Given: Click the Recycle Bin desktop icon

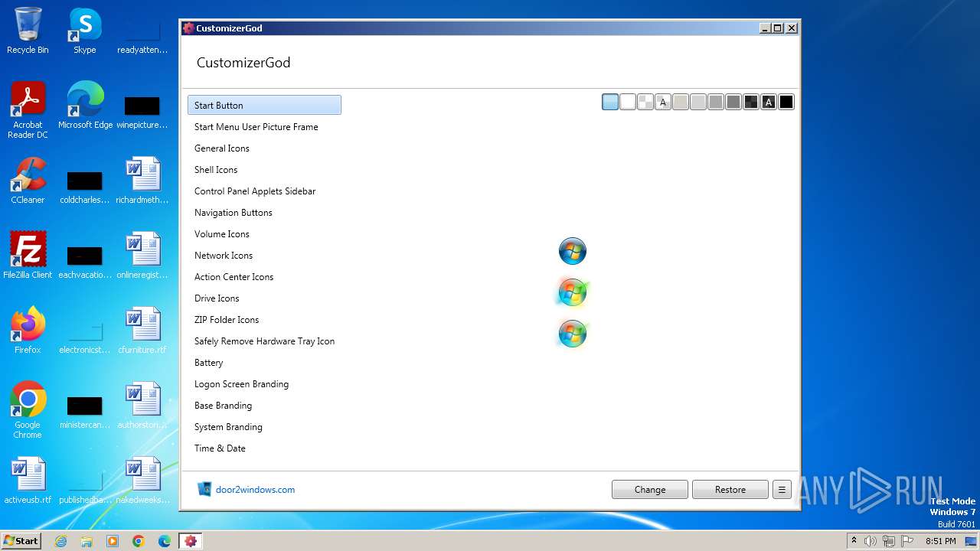Looking at the screenshot, I should pos(28,31).
